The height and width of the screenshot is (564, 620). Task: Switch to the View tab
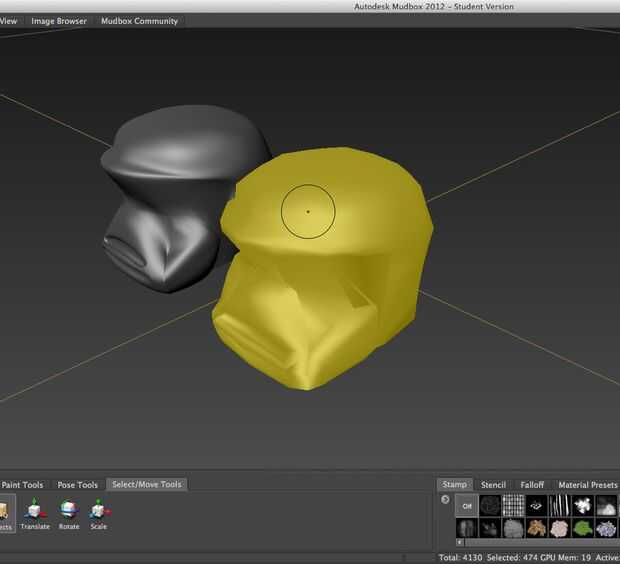[x=9, y=21]
